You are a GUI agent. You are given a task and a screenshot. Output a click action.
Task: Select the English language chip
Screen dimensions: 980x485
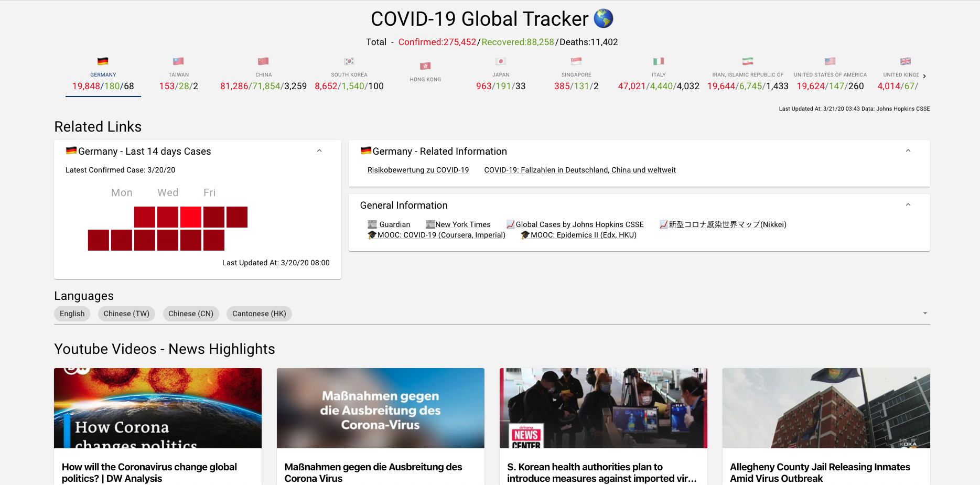pos(72,314)
